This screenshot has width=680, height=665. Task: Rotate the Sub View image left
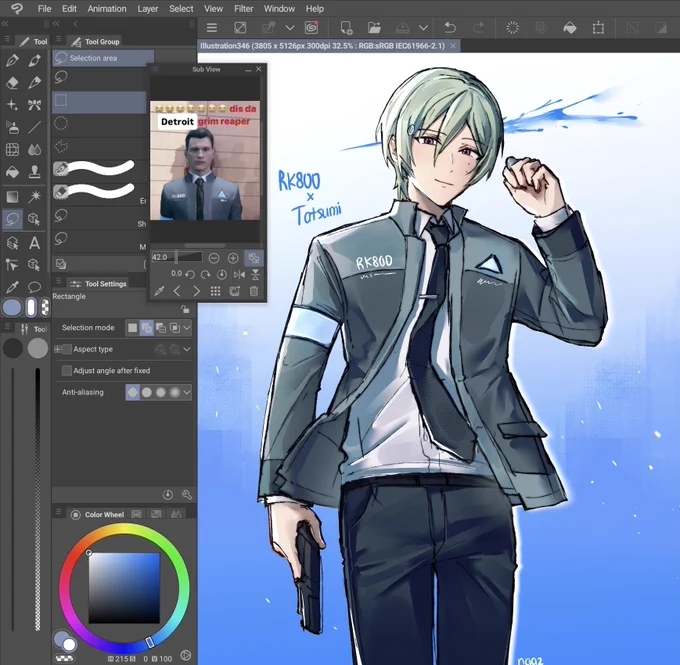(190, 274)
